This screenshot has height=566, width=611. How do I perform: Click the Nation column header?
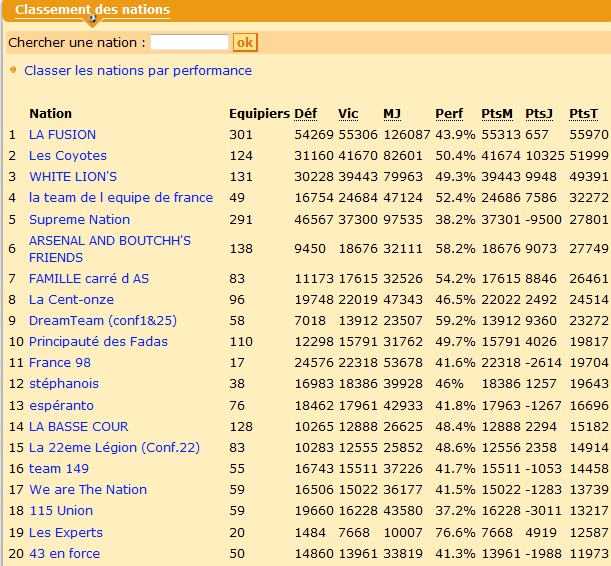click(51, 113)
